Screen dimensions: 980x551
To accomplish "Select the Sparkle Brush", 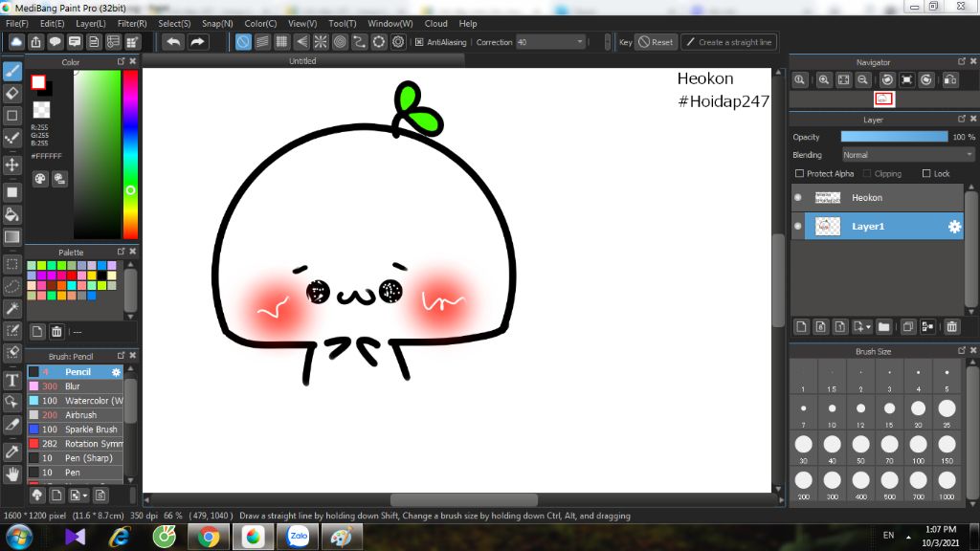I will [x=75, y=430].
